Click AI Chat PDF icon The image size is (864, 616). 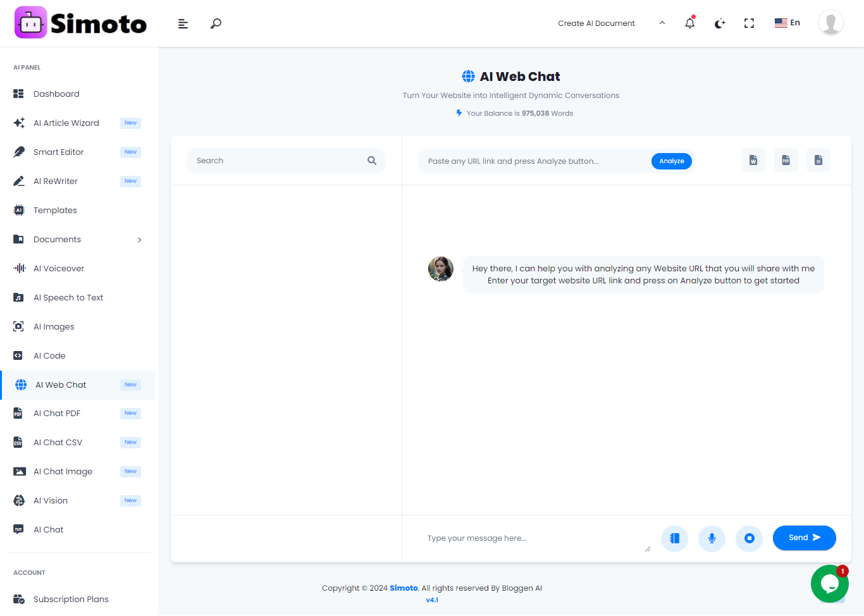pos(18,413)
